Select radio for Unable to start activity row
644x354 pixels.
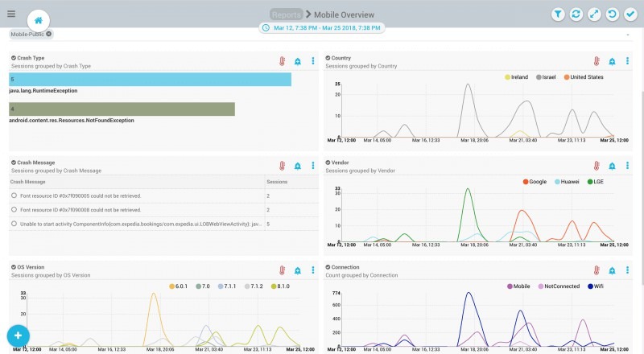[x=14, y=223]
